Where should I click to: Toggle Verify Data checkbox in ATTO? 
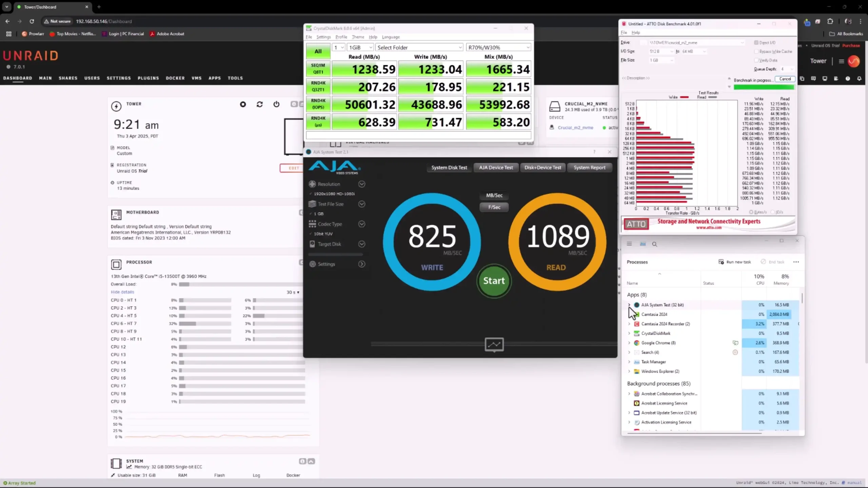tap(756, 60)
